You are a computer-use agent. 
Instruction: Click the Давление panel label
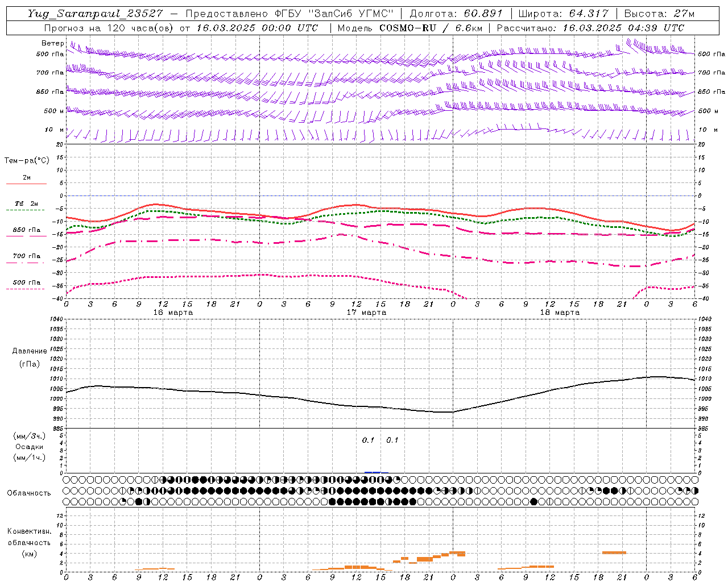tap(30, 351)
